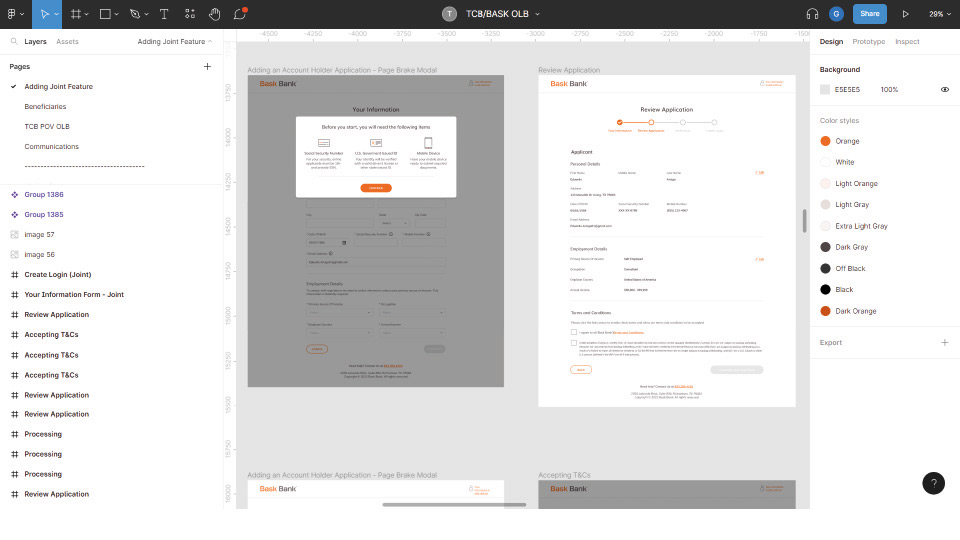The image size is (960, 540).
Task: Select the White color style
Action: point(844,162)
